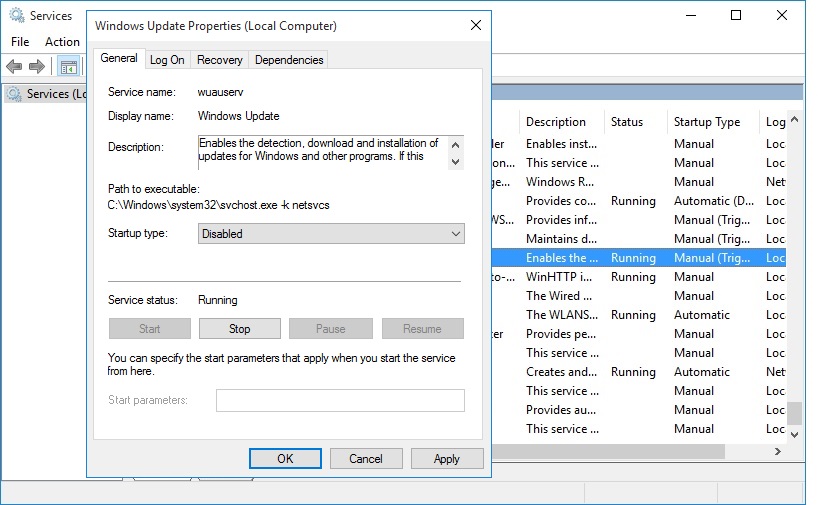Click the vertical scrollbar thumb in services list

click(794, 413)
